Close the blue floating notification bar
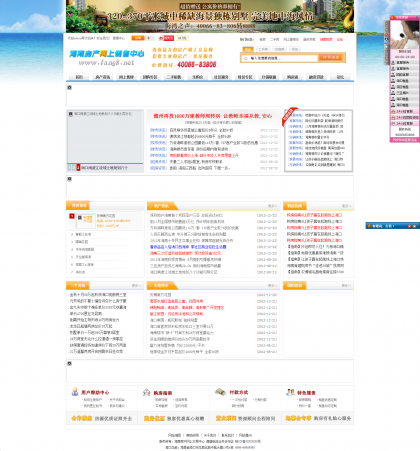420x451 pixels. pyautogui.click(x=414, y=226)
